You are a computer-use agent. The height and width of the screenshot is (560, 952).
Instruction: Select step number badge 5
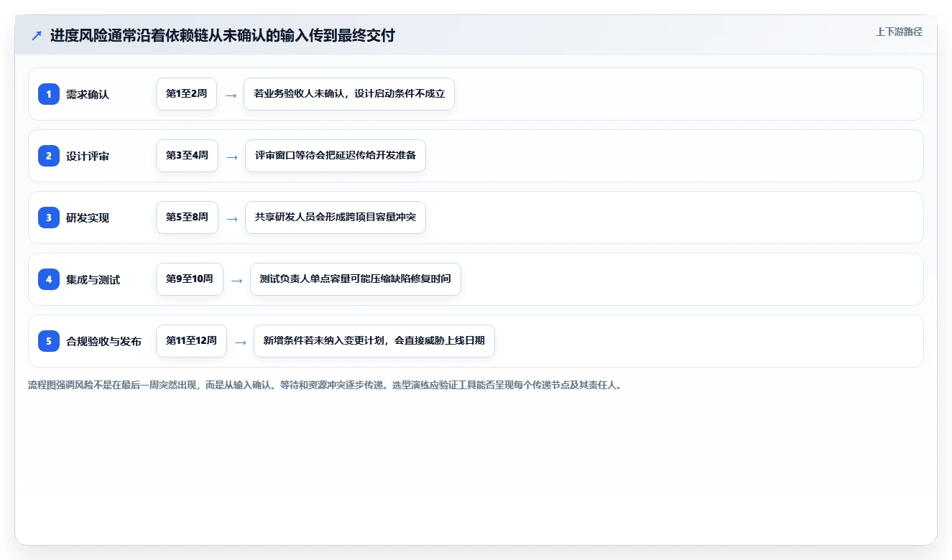(49, 341)
